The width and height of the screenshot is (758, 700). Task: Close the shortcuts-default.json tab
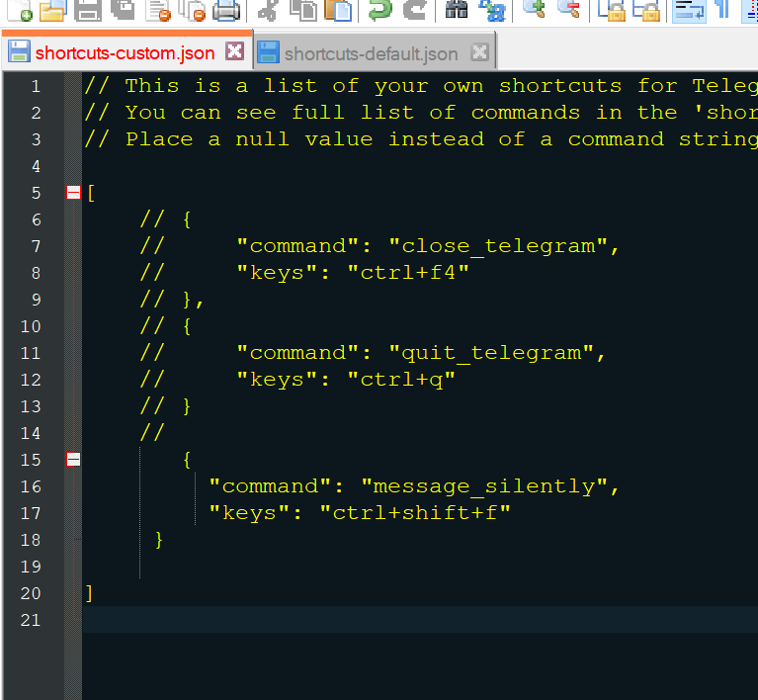tap(479, 52)
